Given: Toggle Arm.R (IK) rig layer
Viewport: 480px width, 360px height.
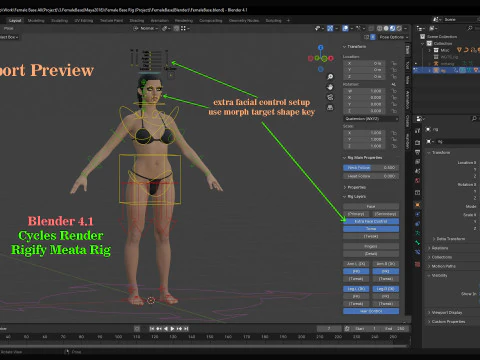Looking at the screenshot, I should point(386,264).
